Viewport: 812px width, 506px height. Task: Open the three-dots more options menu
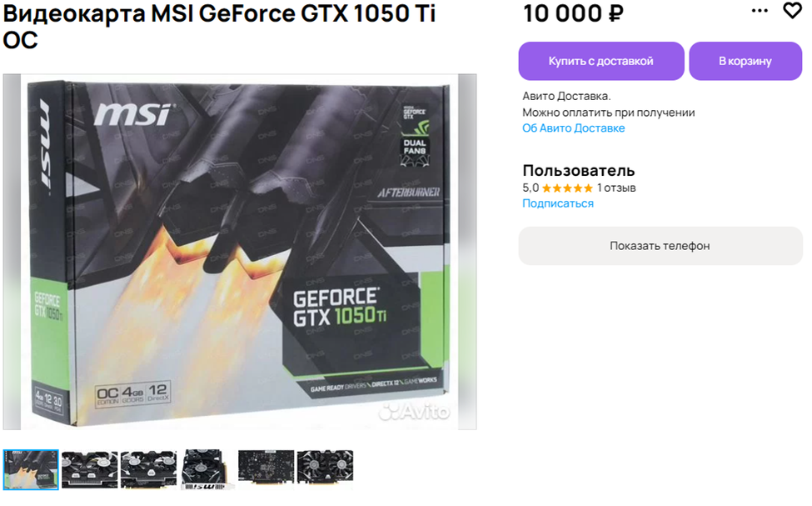pos(760,10)
